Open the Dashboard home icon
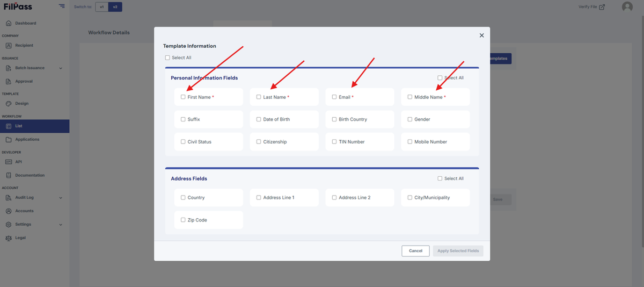Screen dimensions: 644x287 9,23
